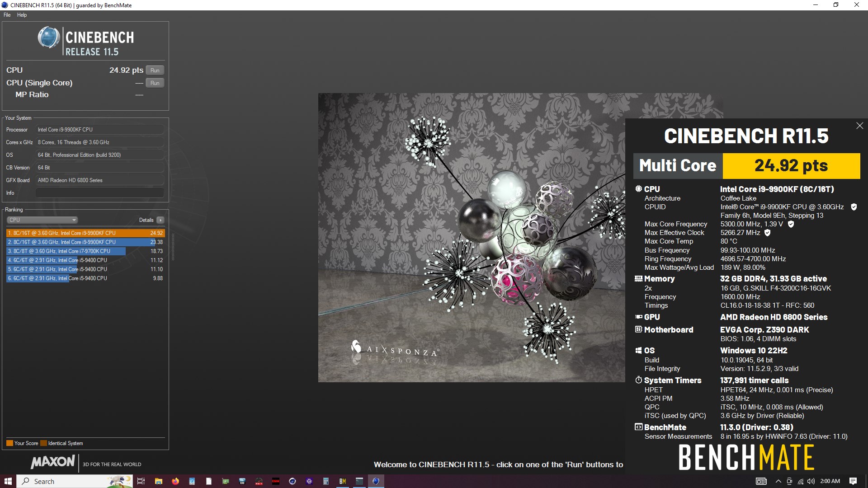Open the news and interests tray icon

[761, 481]
